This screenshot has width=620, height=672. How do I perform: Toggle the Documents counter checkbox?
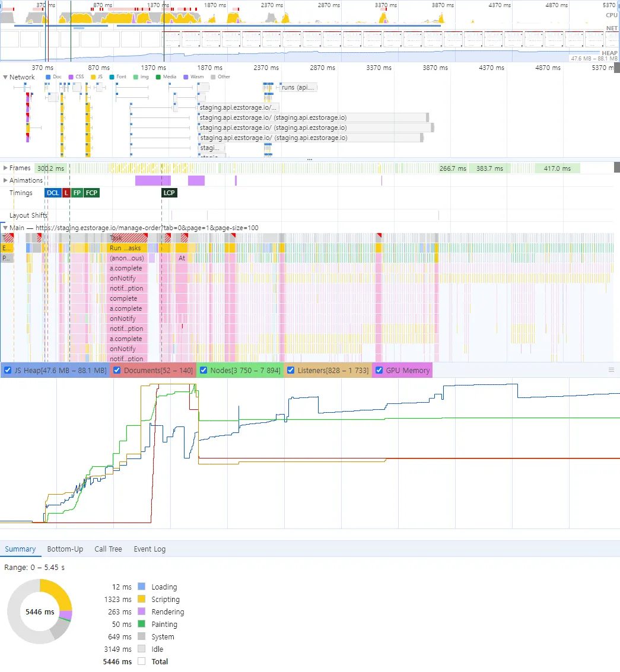116,370
